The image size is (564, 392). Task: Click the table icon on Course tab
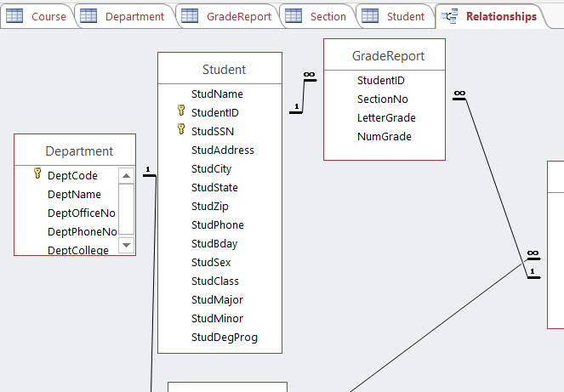(15, 16)
